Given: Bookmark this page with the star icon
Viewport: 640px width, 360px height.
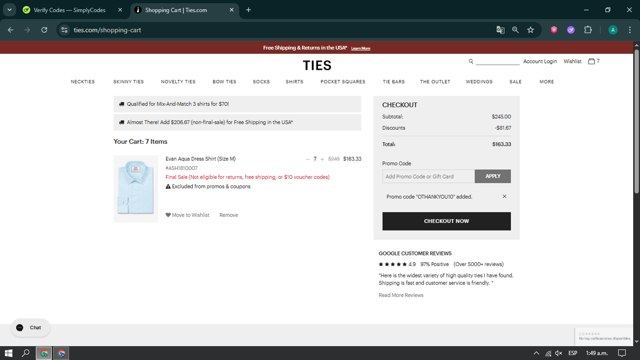Looking at the screenshot, I should (530, 30).
